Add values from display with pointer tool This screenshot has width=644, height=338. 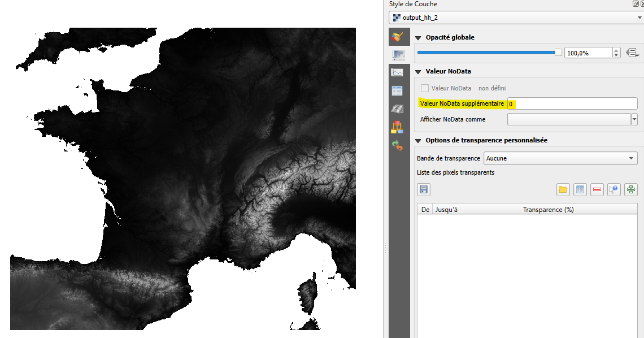pyautogui.click(x=614, y=190)
